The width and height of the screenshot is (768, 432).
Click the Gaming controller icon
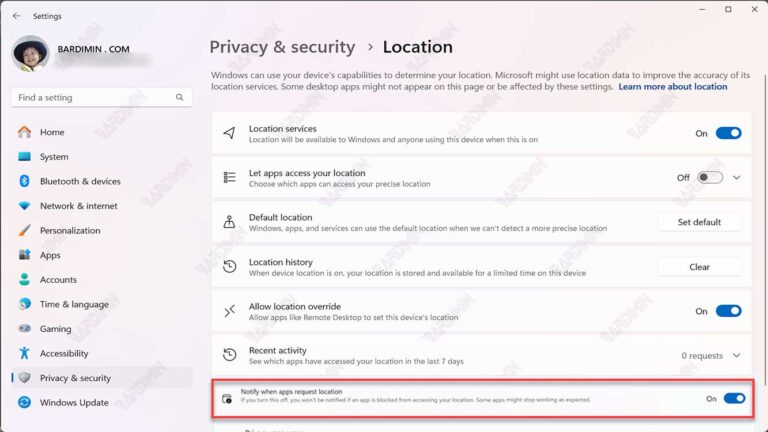[24, 329]
